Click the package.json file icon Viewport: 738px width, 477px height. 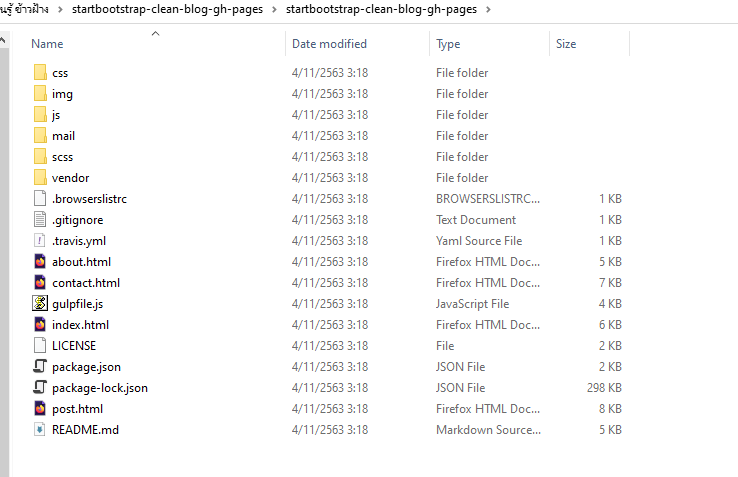pyautogui.click(x=40, y=366)
